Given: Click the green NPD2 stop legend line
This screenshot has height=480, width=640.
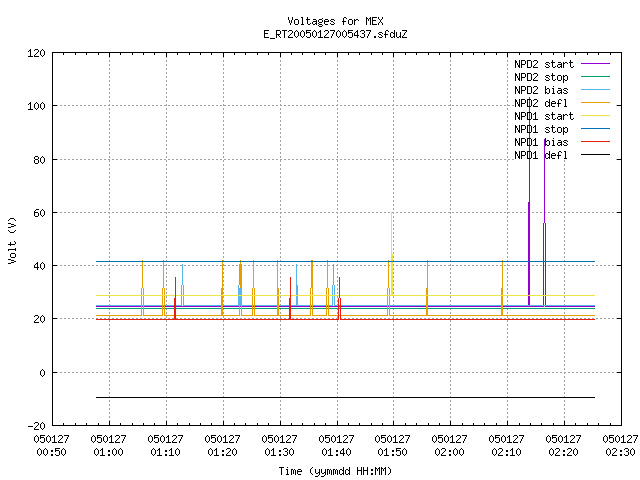Looking at the screenshot, I should coord(595,77).
